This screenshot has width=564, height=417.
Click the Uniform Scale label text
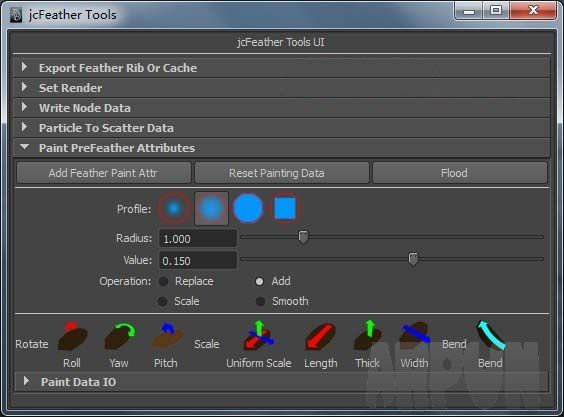pos(259,363)
